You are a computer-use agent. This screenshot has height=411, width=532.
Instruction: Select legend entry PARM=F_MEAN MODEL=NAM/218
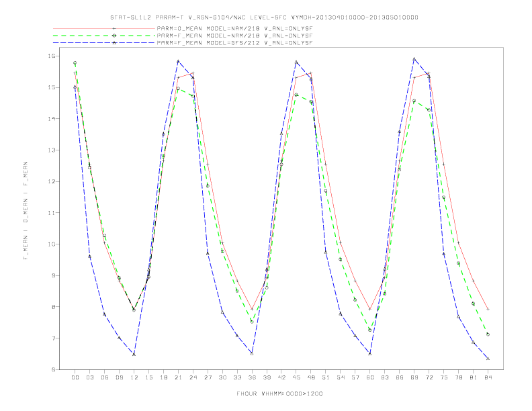point(234,36)
